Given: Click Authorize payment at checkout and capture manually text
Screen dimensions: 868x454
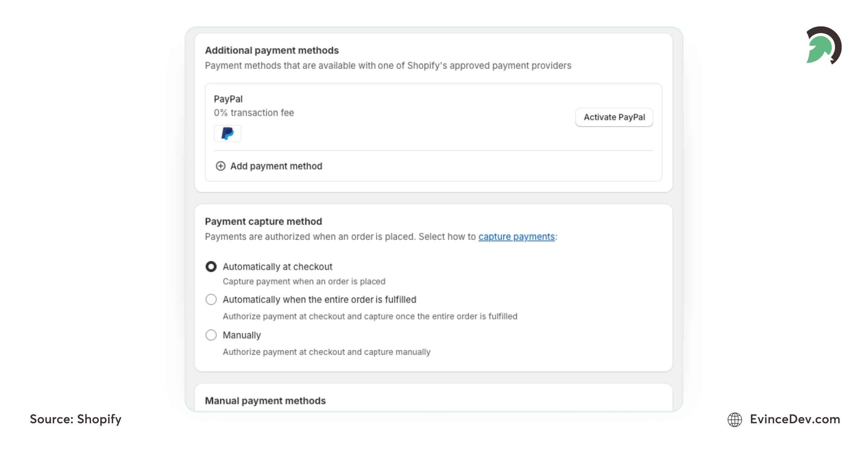Looking at the screenshot, I should (x=327, y=352).
